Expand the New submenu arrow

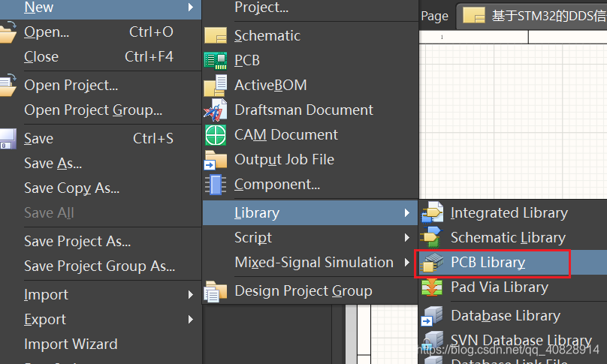coord(191,7)
